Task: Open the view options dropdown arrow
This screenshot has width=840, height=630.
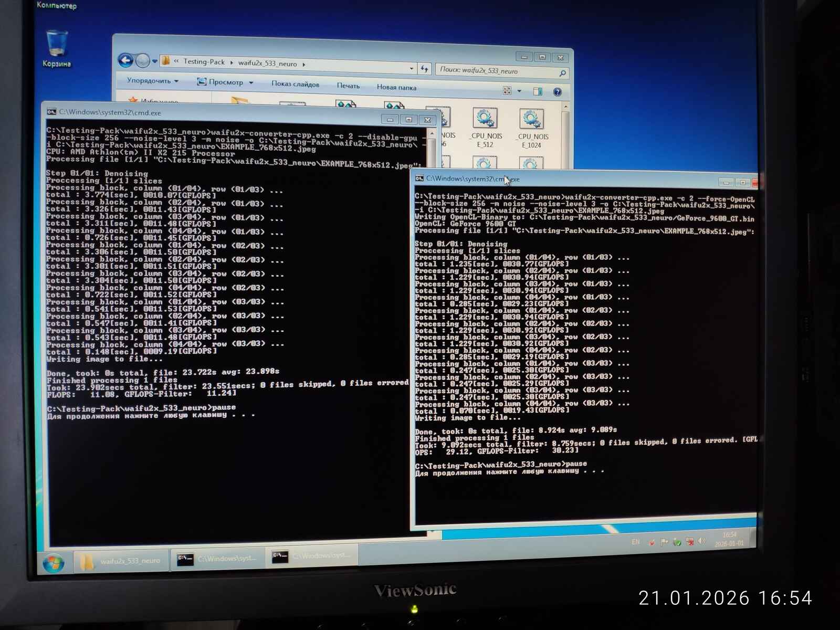Action: pyautogui.click(x=519, y=91)
